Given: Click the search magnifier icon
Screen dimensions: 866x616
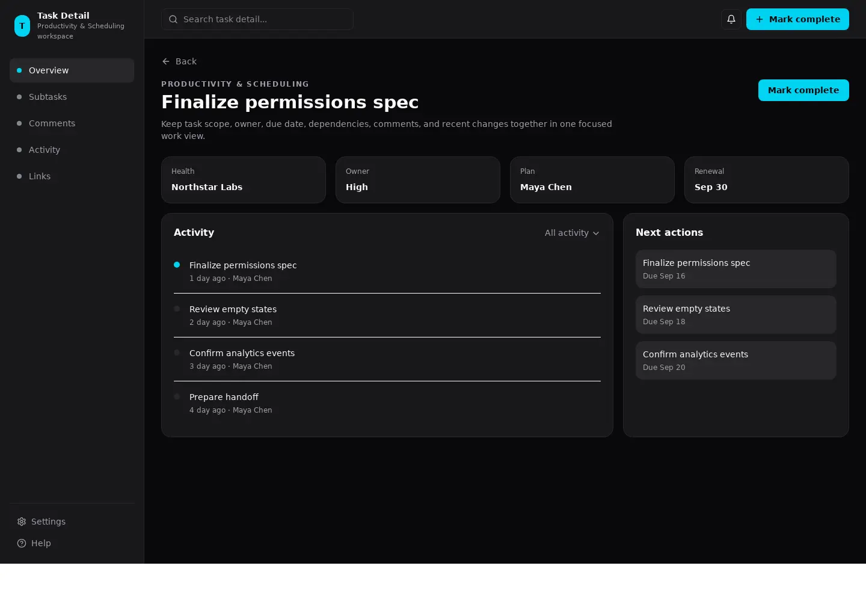Looking at the screenshot, I should 173,19.
